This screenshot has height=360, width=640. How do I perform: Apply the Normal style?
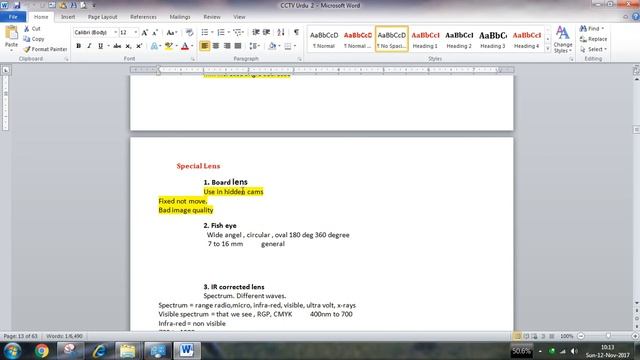coord(324,39)
